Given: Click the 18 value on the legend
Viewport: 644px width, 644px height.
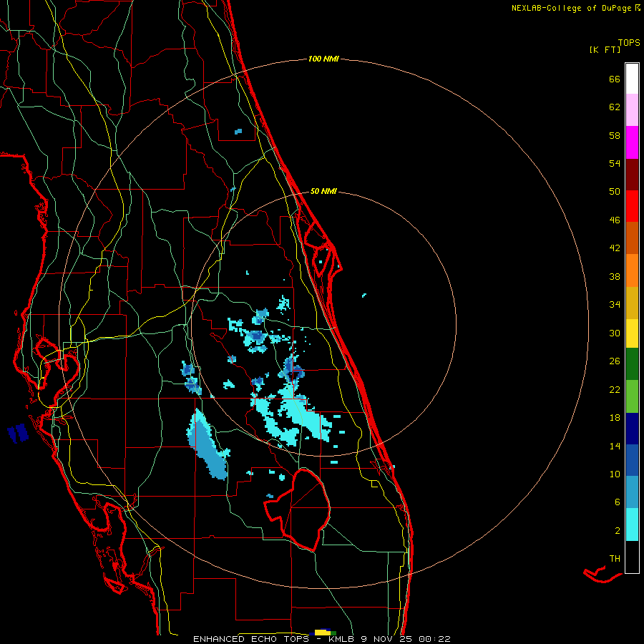Looking at the screenshot, I should 615,418.
